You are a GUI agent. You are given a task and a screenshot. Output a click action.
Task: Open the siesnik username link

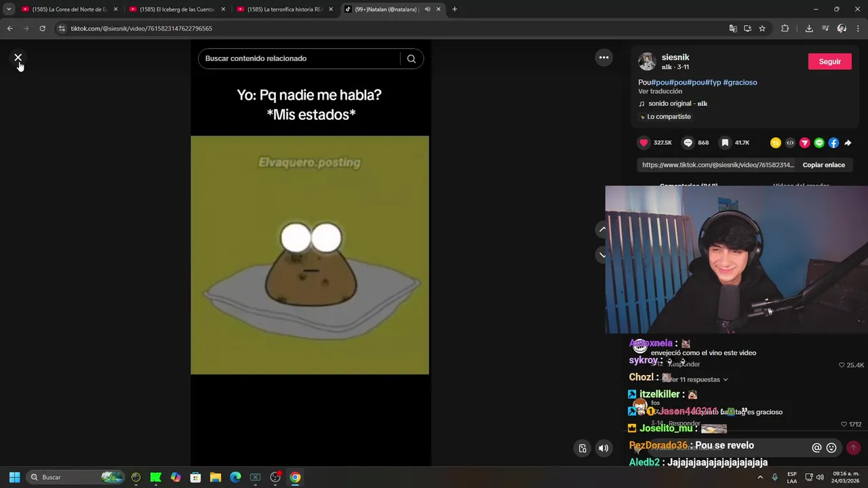[675, 58]
